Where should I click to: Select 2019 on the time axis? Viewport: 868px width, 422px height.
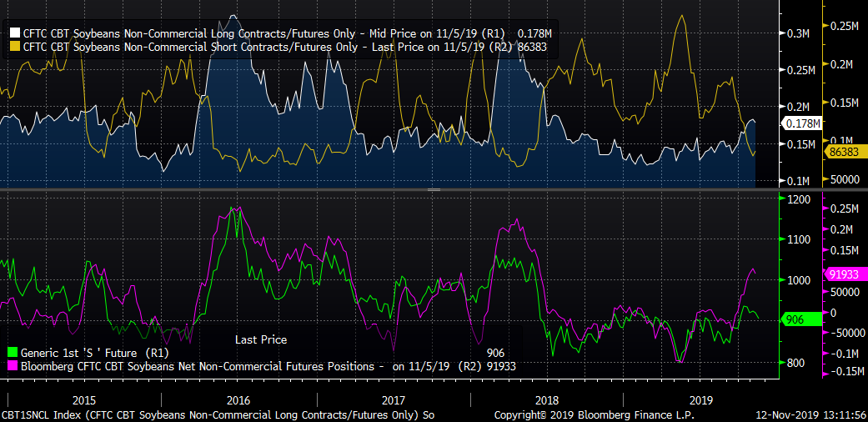coord(700,399)
